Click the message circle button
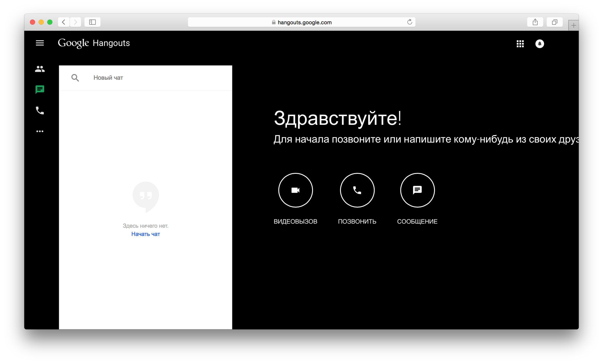Image resolution: width=603 pixels, height=364 pixels. (x=417, y=190)
